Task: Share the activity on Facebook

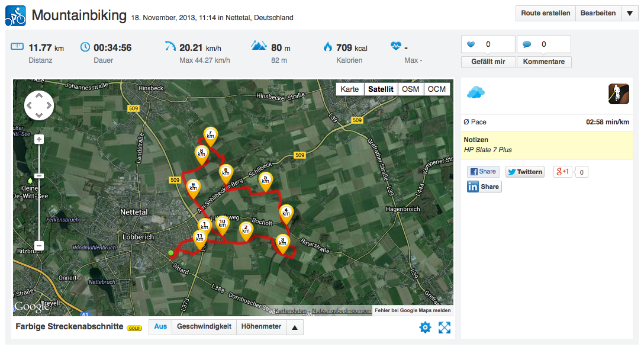Action: tap(483, 172)
